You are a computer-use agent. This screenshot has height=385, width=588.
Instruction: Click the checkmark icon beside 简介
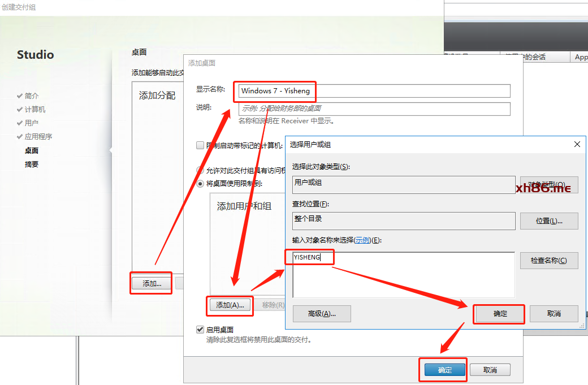(20, 96)
